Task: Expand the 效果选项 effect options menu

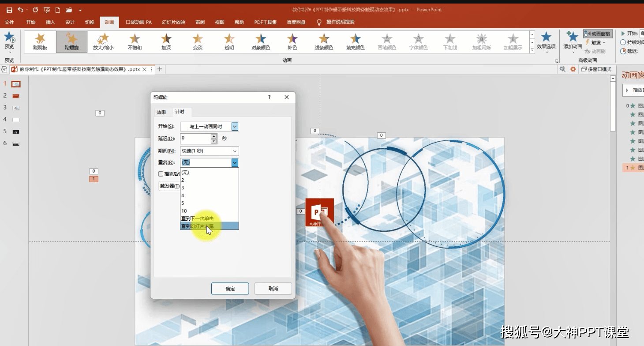Action: [547, 42]
